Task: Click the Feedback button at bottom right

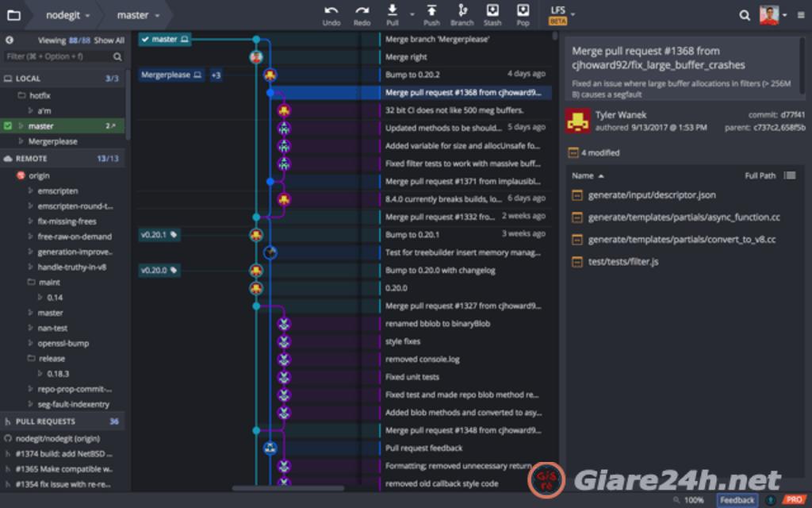Action: pyautogui.click(x=736, y=499)
